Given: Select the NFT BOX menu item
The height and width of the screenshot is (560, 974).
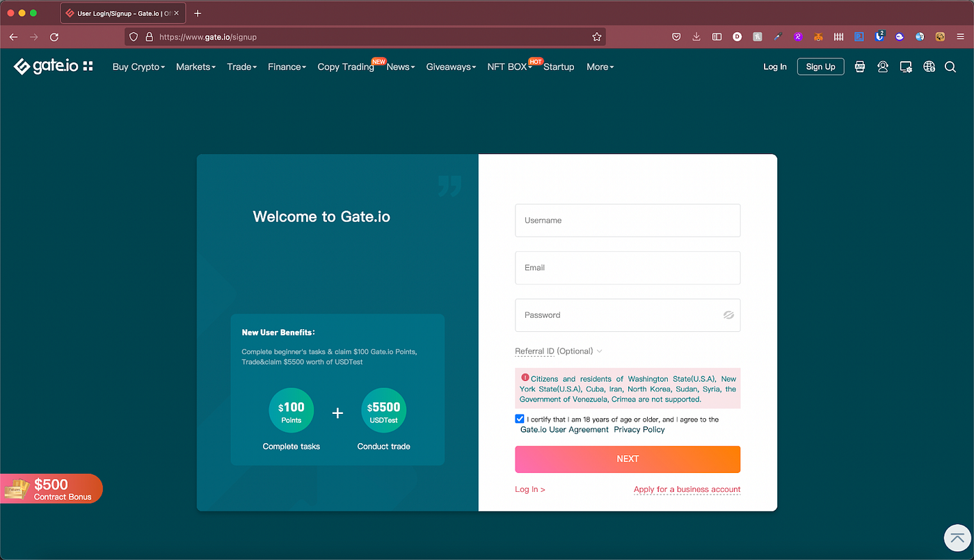Looking at the screenshot, I should (506, 67).
